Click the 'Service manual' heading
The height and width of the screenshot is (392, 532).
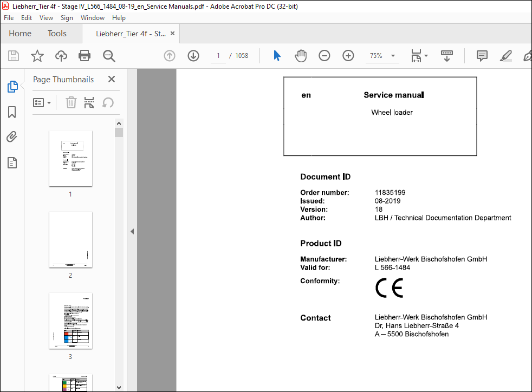[393, 95]
